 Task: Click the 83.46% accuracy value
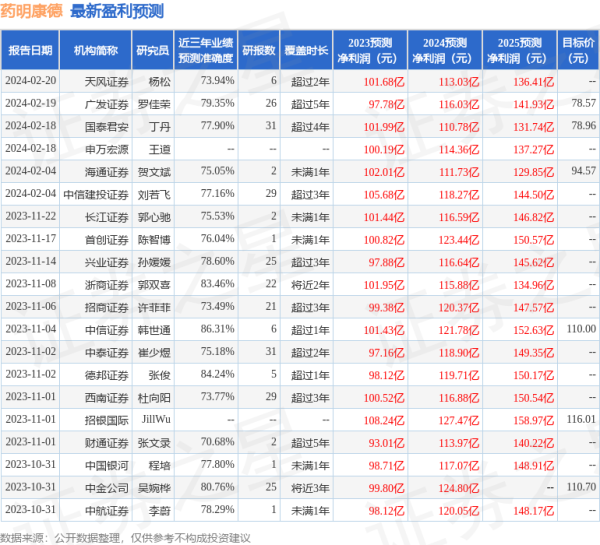[217, 284]
